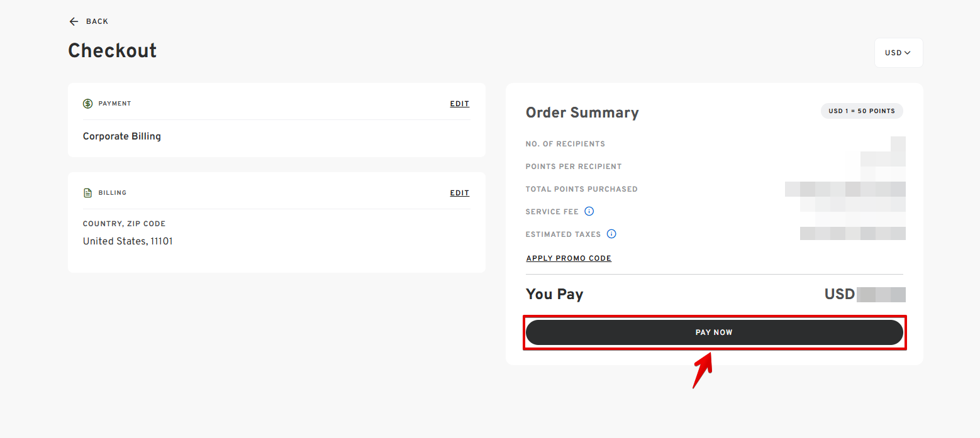Edit the Payment section
The height and width of the screenshot is (438, 980).
(x=459, y=104)
